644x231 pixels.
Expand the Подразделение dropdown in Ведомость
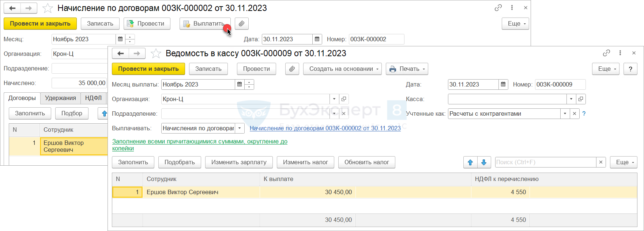coord(334,113)
